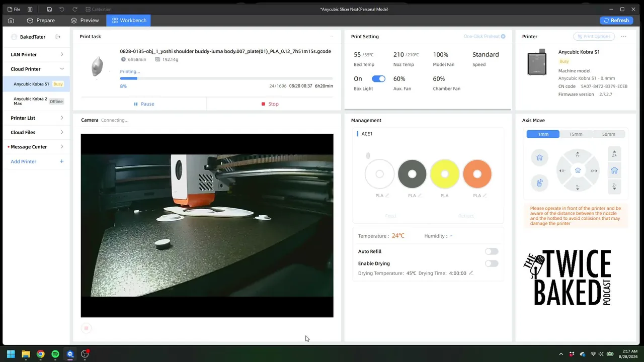Viewport: 644px width, 362px height.
Task: Click the undo arrow icon
Action: 62,9
